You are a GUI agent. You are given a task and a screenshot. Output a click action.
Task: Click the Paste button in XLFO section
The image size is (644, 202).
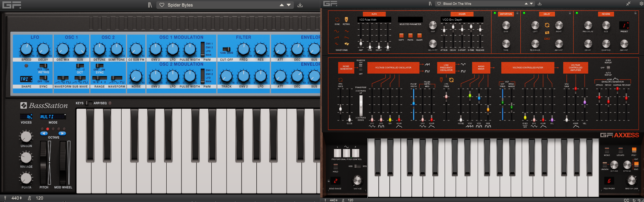tap(410, 35)
